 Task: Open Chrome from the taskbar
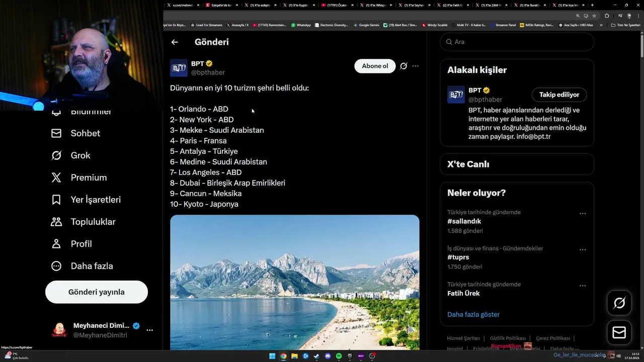click(x=284, y=356)
